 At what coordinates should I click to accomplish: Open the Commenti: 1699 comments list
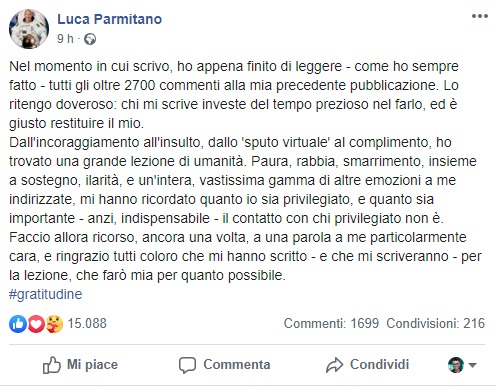click(331, 323)
